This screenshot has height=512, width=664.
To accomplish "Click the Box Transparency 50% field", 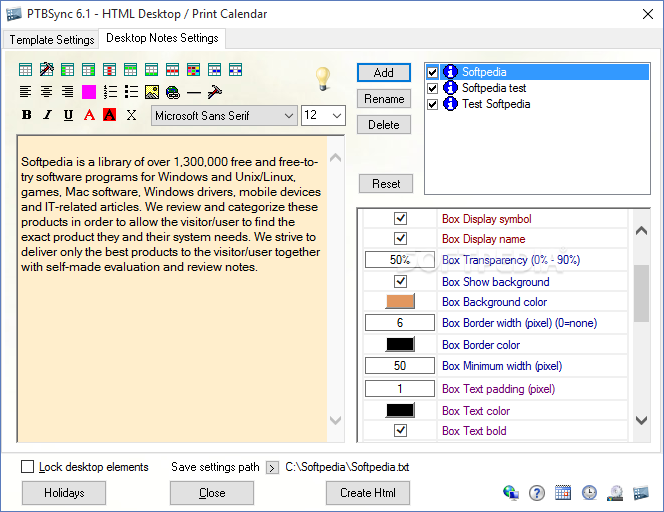I will click(400, 260).
